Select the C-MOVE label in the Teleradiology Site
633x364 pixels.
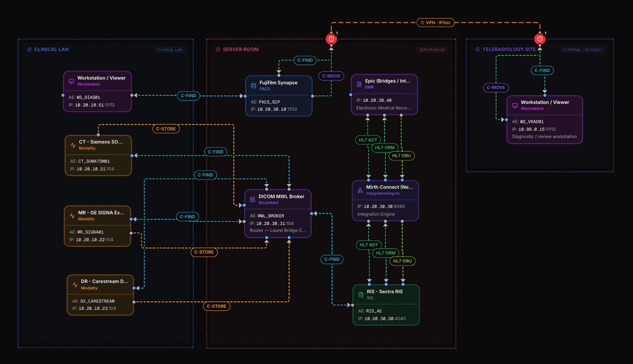point(496,88)
